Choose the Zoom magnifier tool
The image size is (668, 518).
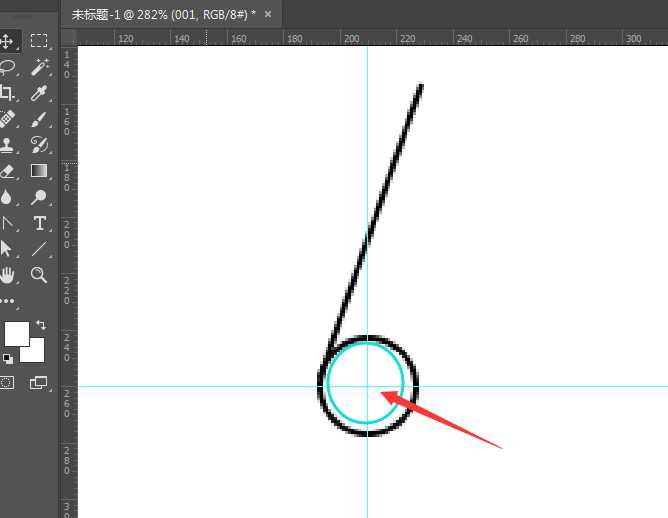[x=39, y=274]
